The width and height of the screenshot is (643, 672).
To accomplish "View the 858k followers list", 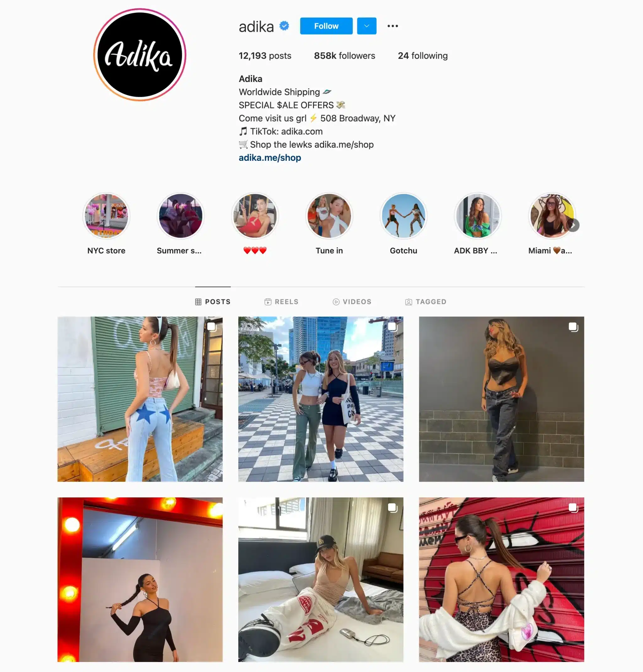I will [344, 56].
